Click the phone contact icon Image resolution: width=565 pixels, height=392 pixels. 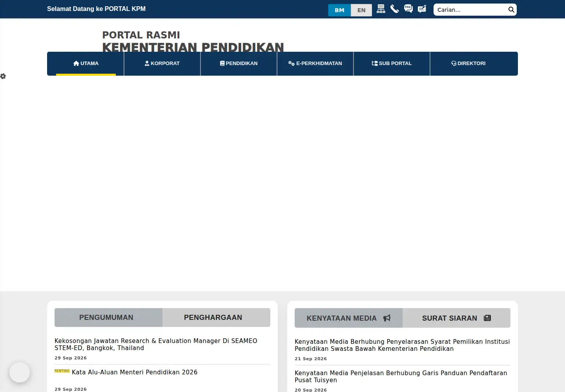tap(395, 9)
